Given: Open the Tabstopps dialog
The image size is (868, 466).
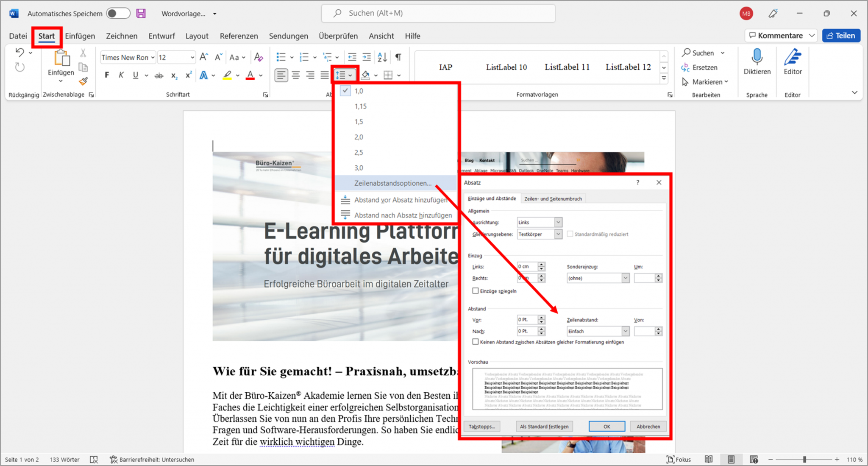Looking at the screenshot, I should pyautogui.click(x=481, y=426).
